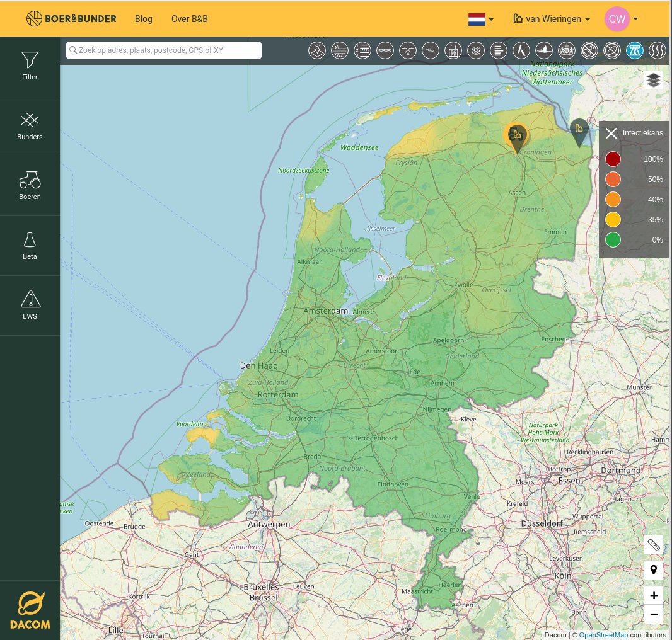Open the bird layer on the map toolbar
This screenshot has width=672, height=640.
coord(544,50)
